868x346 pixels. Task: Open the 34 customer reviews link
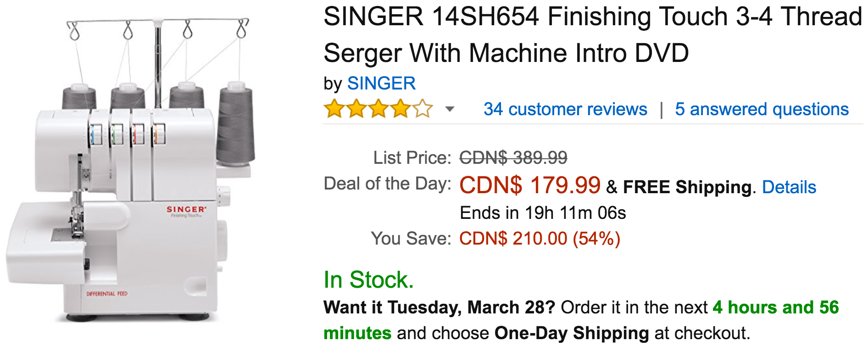click(x=565, y=109)
